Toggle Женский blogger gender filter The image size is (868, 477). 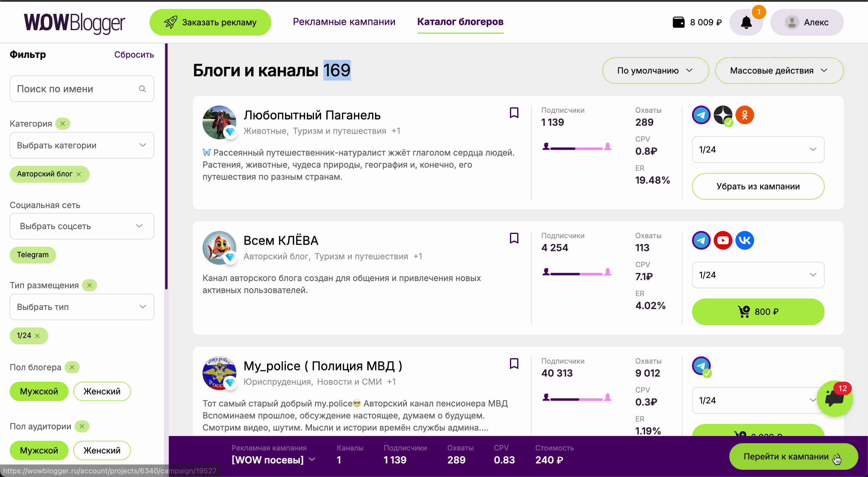tap(102, 391)
